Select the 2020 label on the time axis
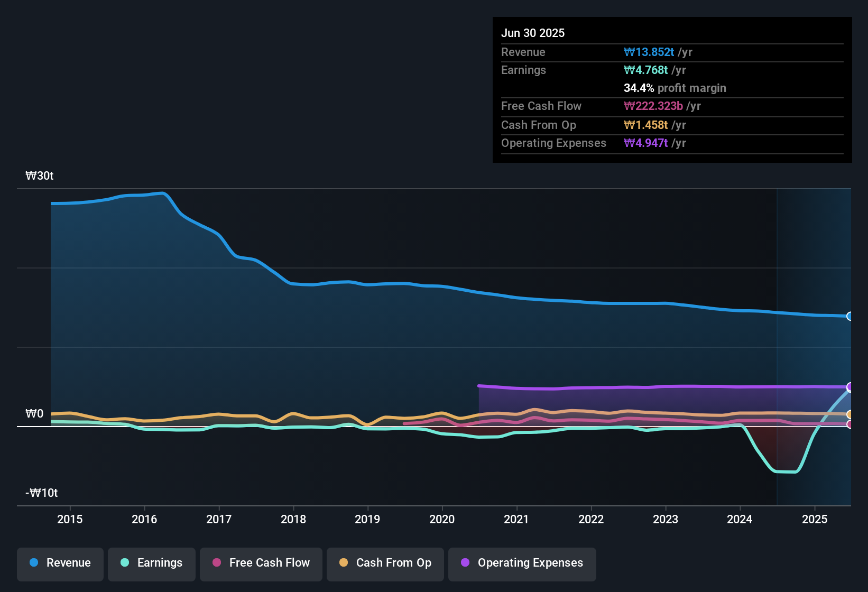This screenshot has width=868, height=592. point(442,520)
